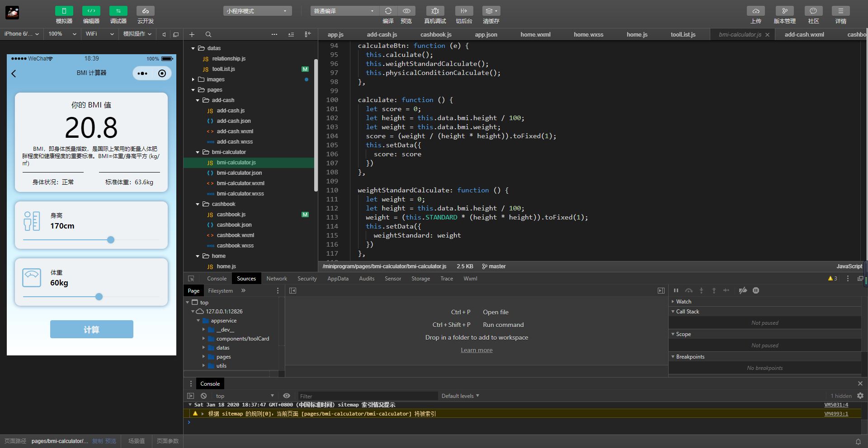Click the console Filter field
868x448 pixels.
click(x=368, y=396)
